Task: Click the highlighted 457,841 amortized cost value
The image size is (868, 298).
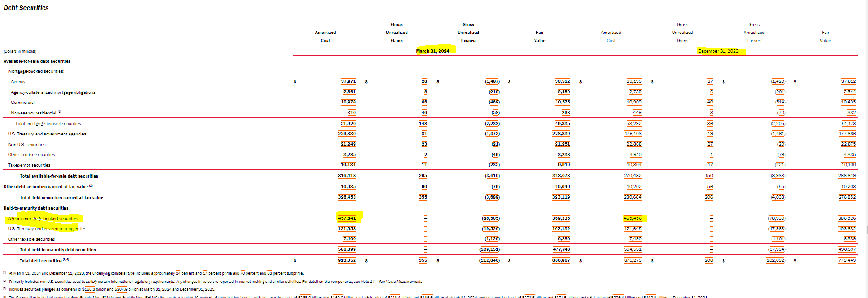Action: [x=347, y=218]
